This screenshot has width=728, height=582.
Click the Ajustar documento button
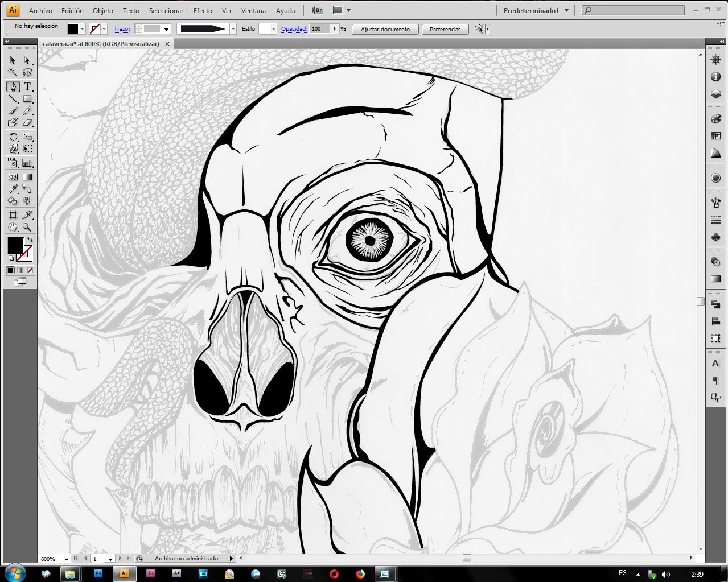385,29
